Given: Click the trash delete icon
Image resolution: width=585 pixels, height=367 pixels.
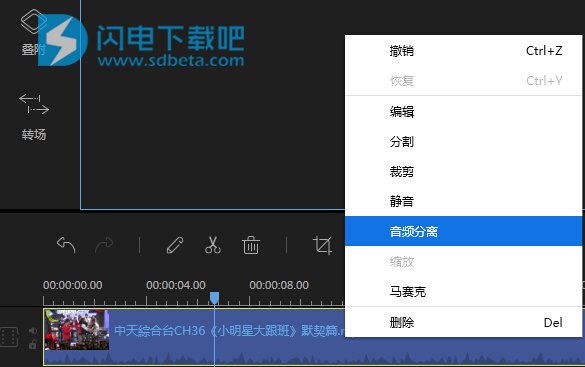Looking at the screenshot, I should tap(251, 245).
